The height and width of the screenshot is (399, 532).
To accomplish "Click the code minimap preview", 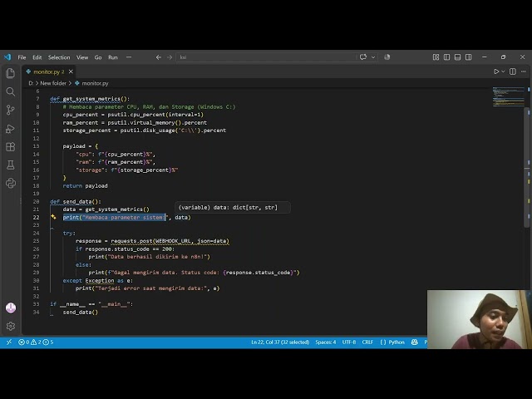I will tap(508, 97).
